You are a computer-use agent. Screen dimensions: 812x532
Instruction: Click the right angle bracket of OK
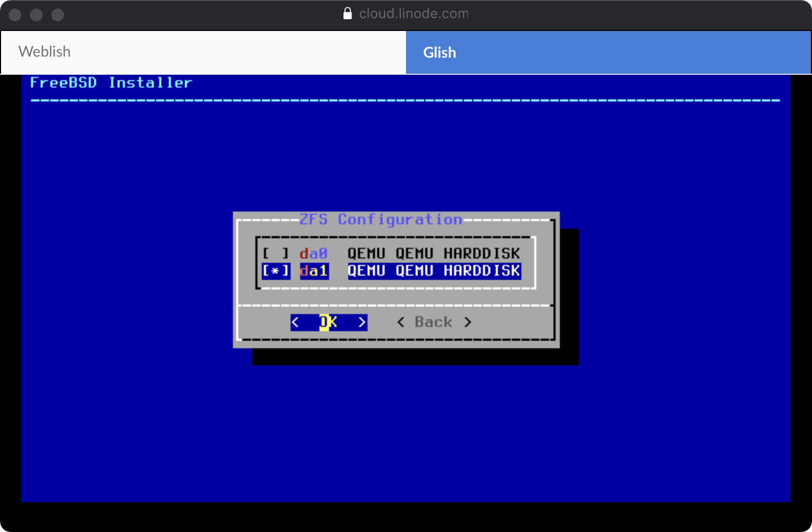click(362, 322)
